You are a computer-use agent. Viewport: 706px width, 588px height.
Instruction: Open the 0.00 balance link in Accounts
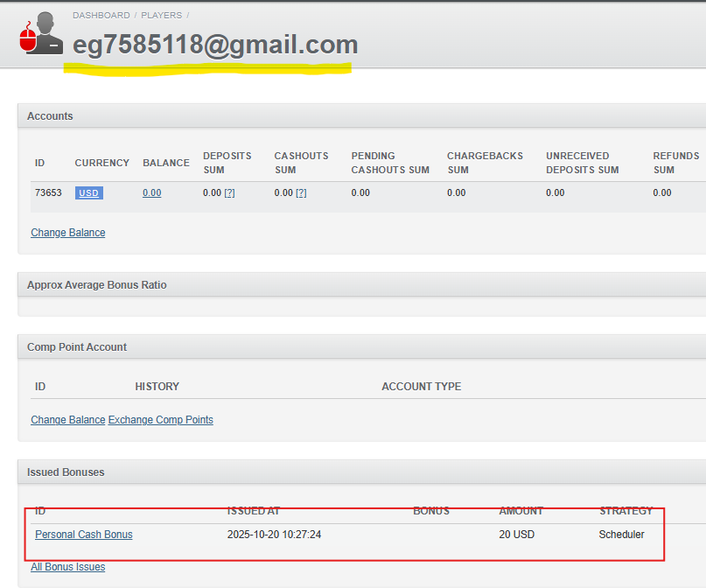151,192
